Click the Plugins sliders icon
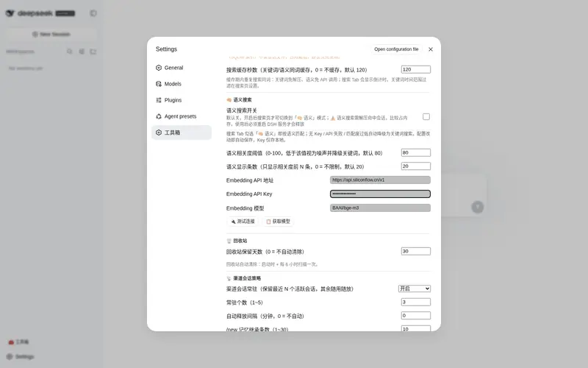588x368 pixels. point(159,100)
